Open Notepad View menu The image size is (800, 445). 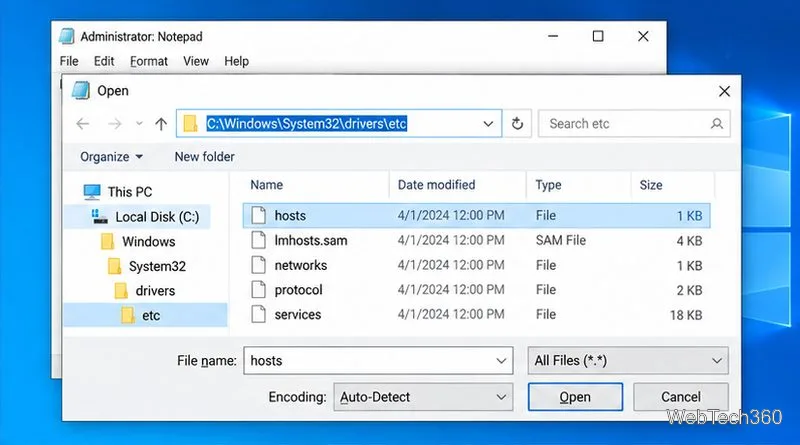coord(196,61)
